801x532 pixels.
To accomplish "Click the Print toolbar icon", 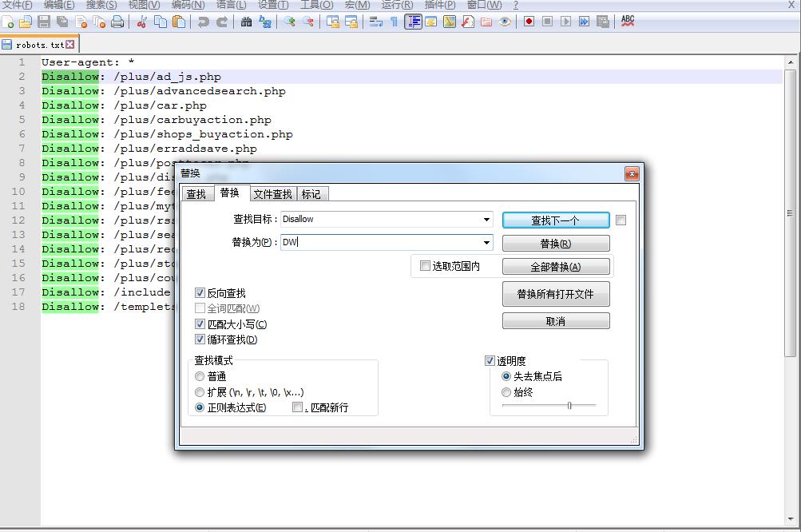I will point(118,22).
